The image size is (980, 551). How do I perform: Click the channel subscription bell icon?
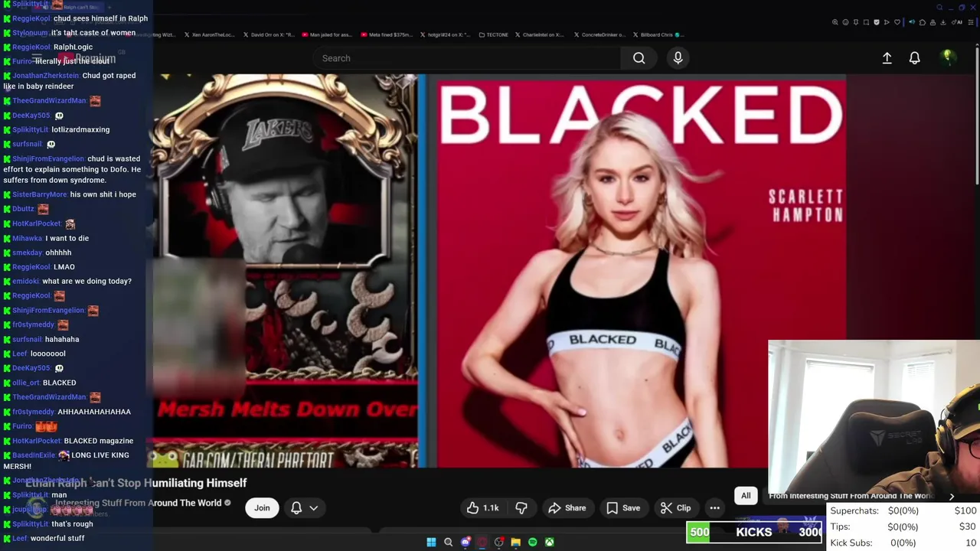(x=296, y=508)
